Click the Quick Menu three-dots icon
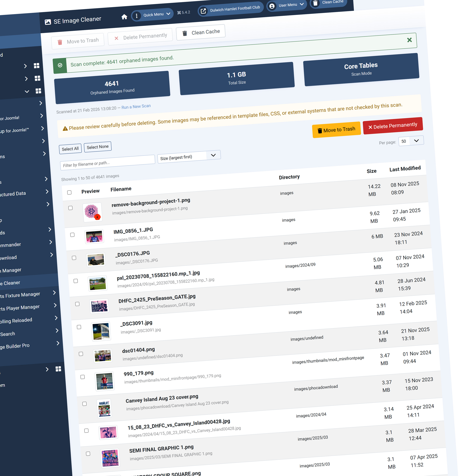The image size is (476, 476). point(136,16)
